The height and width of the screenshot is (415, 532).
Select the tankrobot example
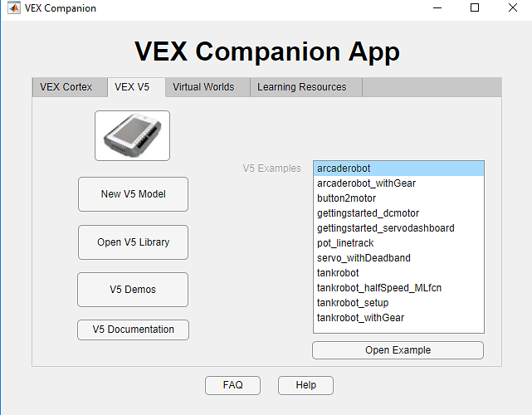[398, 273]
